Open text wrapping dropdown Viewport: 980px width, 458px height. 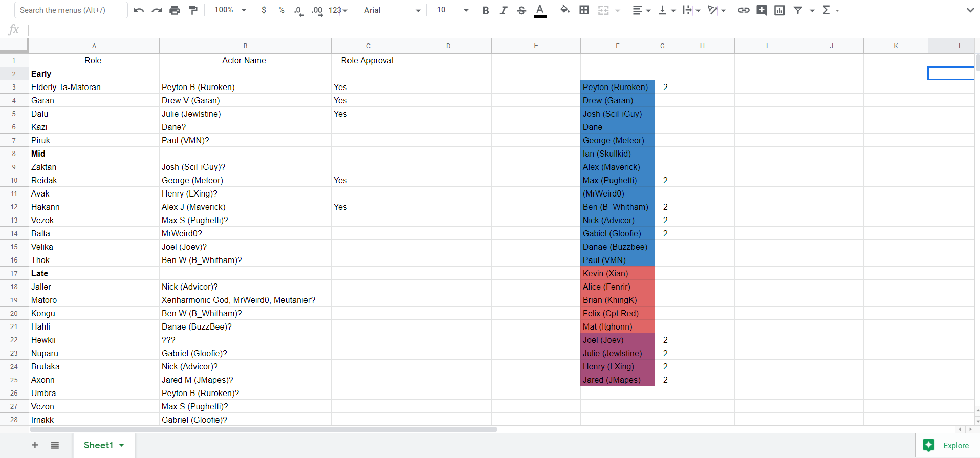coord(691,10)
